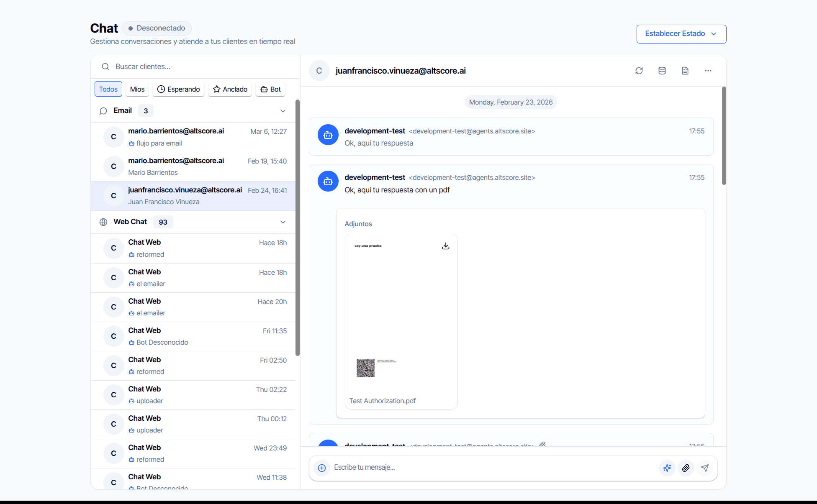Click the Buscar clientes search field

[195, 67]
